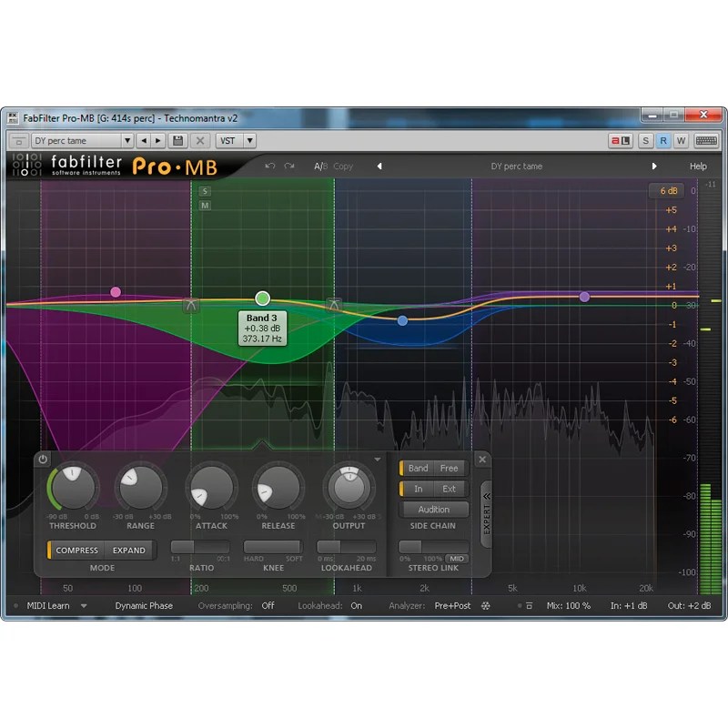Set mode to EXPAND
This screenshot has width=728, height=728.
point(129,551)
